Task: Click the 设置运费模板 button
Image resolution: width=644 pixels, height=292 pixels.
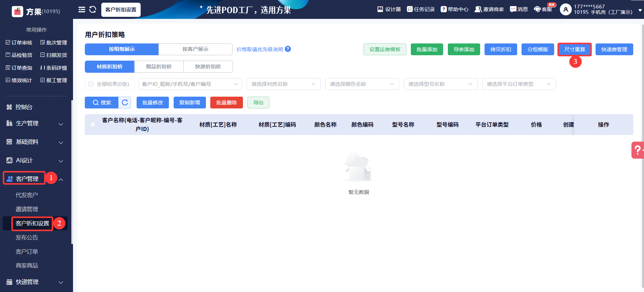Action: pos(385,50)
